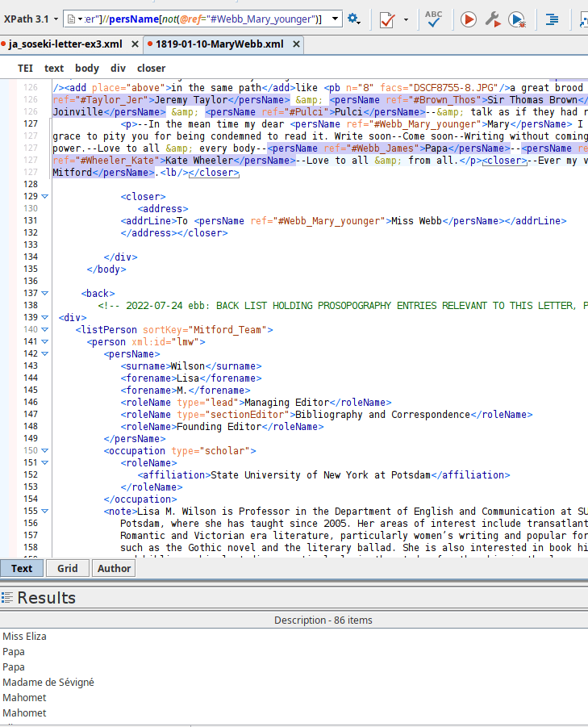Collapse occupation fold at line 150
The height and width of the screenshot is (727, 588).
pyautogui.click(x=45, y=451)
